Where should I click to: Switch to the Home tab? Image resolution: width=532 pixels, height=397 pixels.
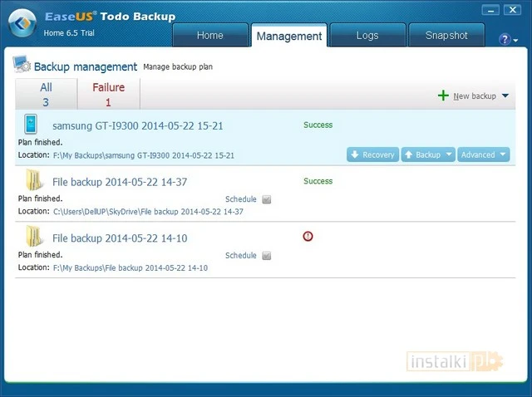[x=210, y=35]
